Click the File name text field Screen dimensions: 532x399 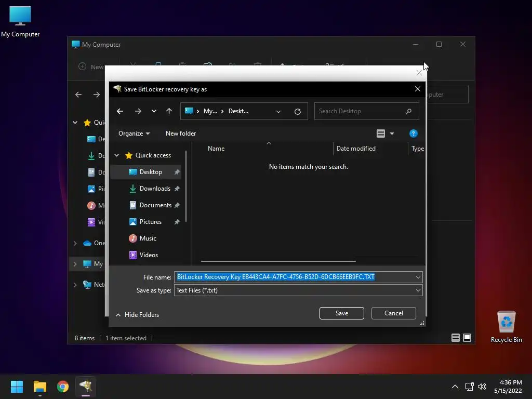click(295, 277)
